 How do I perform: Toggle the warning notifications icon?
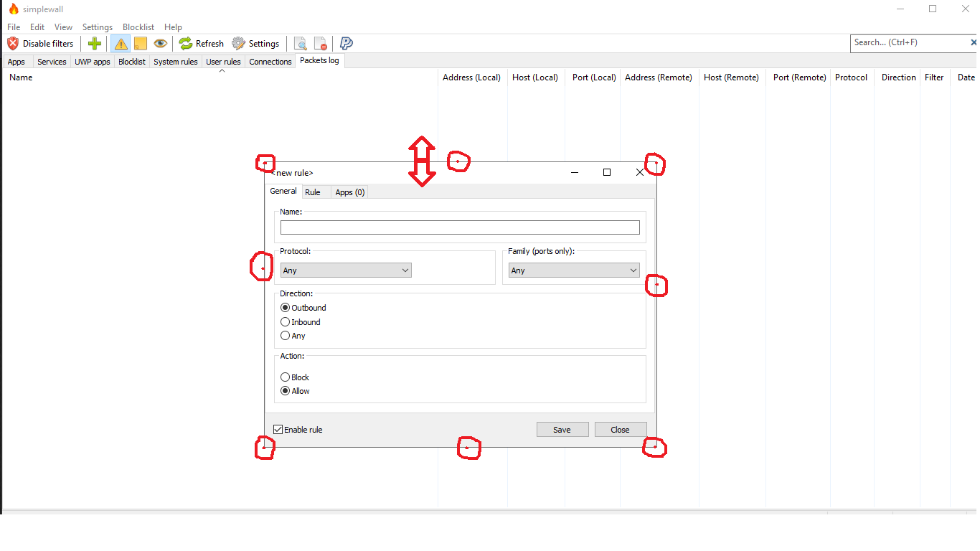pyautogui.click(x=120, y=43)
